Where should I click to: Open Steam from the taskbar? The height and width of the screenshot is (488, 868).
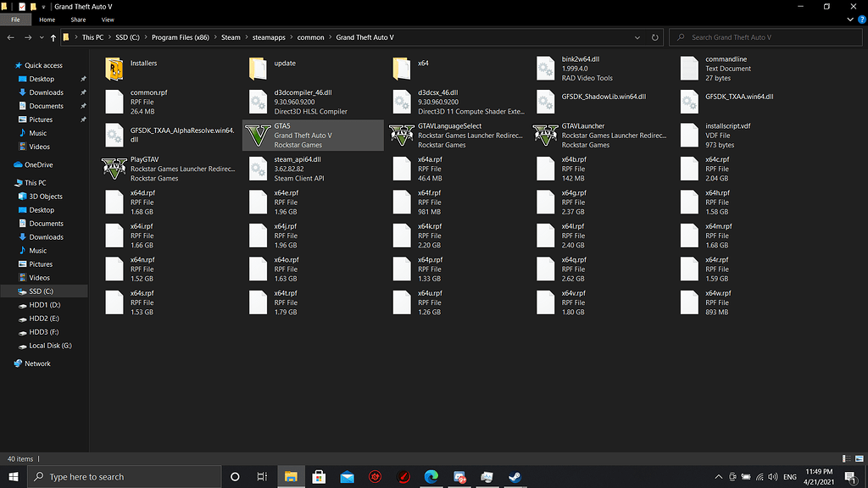[x=515, y=476]
